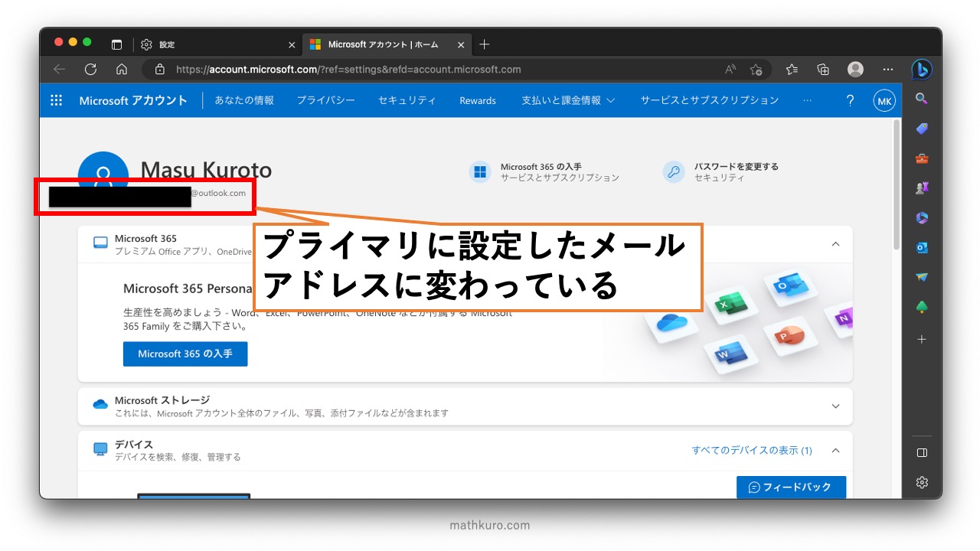Collapse the デバイス section chevron
The image size is (980, 551).
click(x=835, y=450)
